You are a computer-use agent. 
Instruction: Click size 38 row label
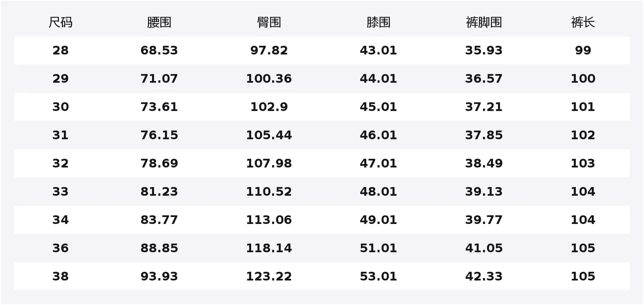(x=60, y=277)
